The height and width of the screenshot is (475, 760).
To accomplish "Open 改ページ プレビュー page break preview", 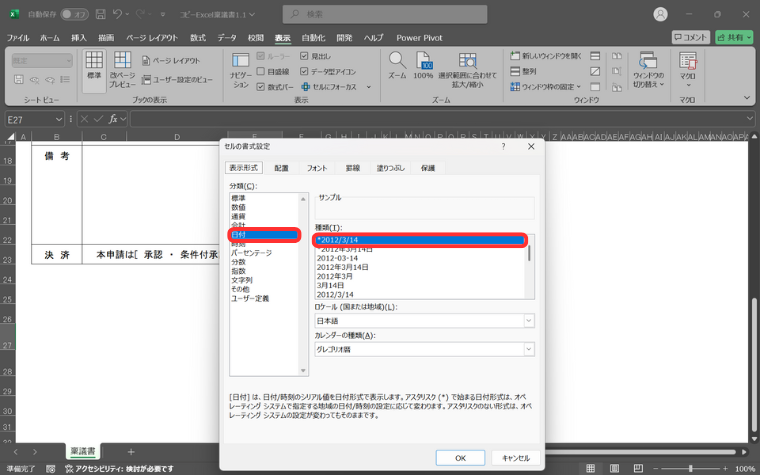I will [x=122, y=70].
